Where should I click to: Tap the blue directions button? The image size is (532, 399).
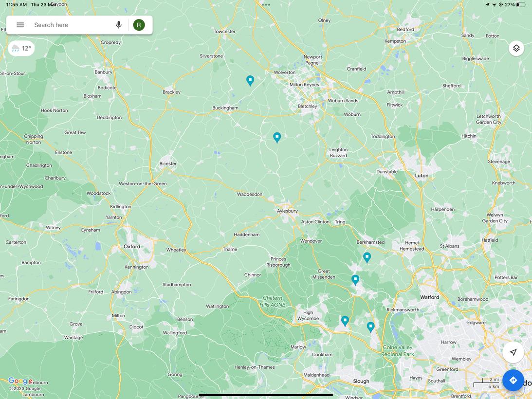pyautogui.click(x=513, y=381)
